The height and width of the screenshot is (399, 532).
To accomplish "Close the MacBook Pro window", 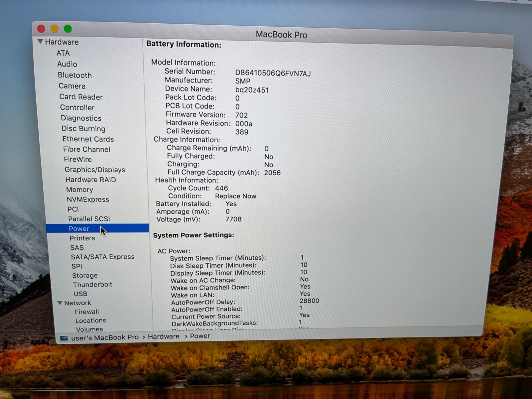I will (41, 29).
